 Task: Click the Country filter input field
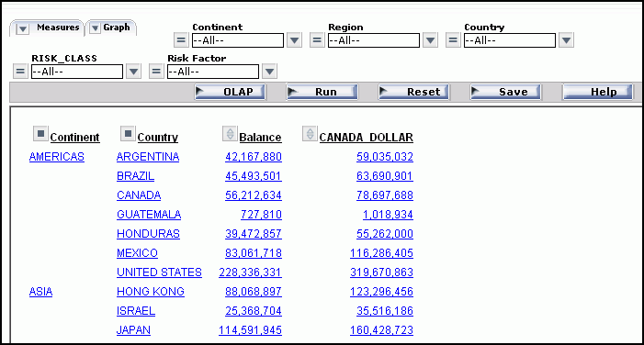coord(510,40)
